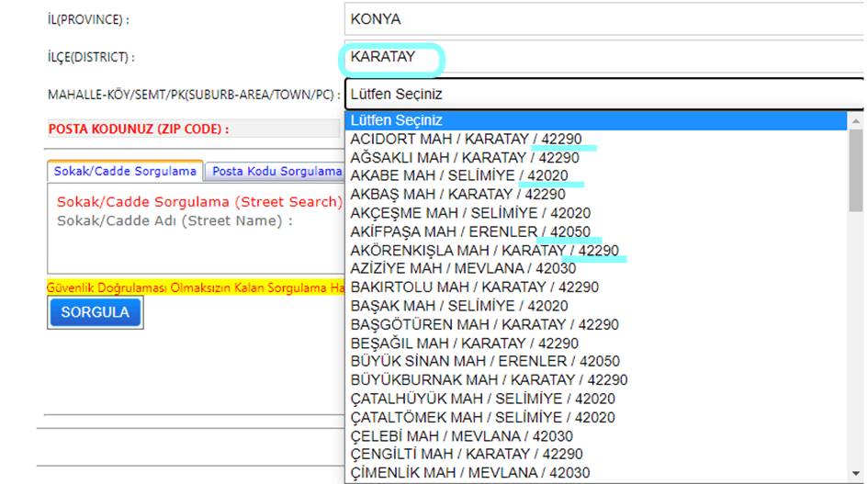Screen dimensions: 868x484
Task: Open the İl (Province) KONYA dropdown
Action: pyautogui.click(x=602, y=18)
